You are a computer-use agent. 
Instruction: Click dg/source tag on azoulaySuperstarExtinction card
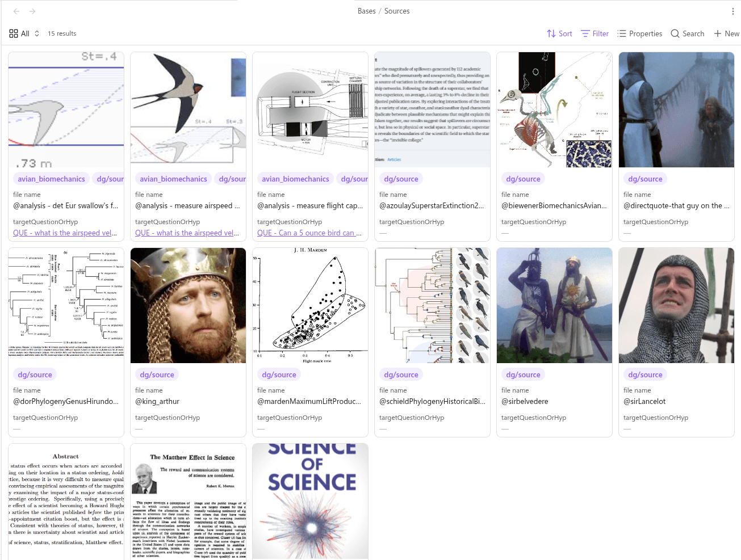coord(401,179)
